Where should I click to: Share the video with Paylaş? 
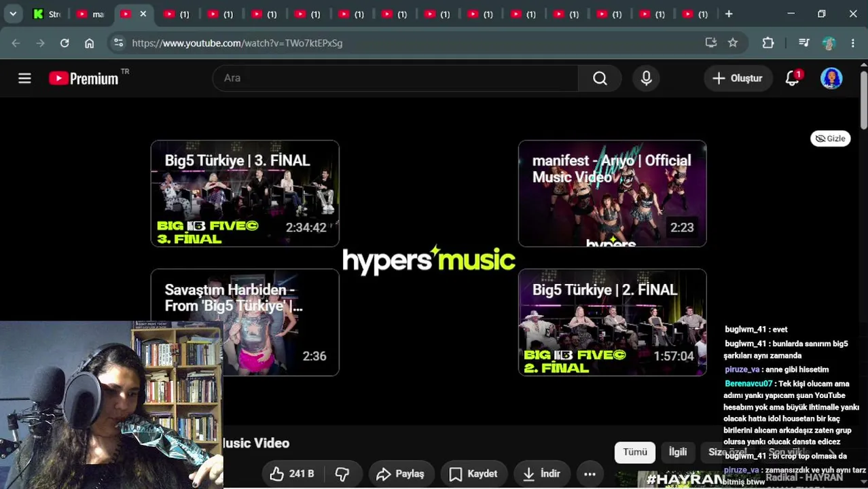click(x=401, y=474)
